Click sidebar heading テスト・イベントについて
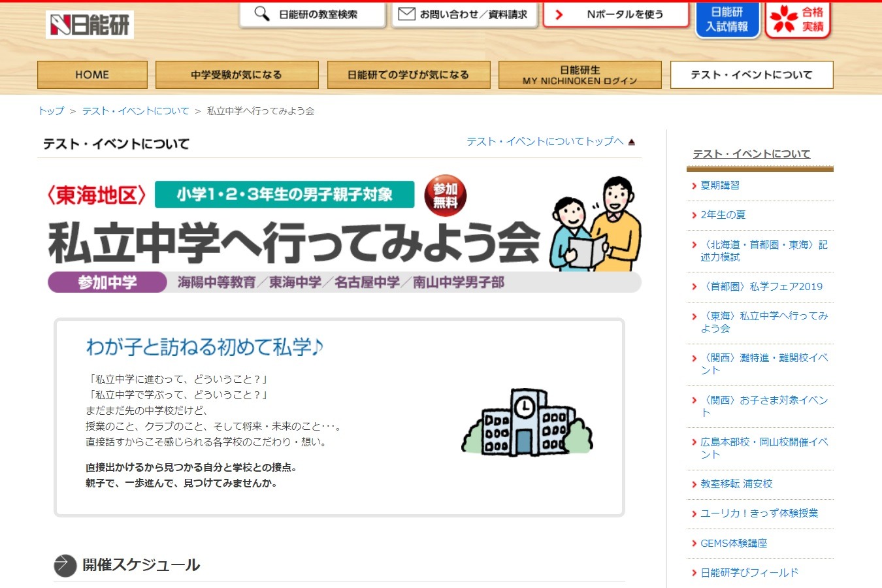 click(x=751, y=154)
